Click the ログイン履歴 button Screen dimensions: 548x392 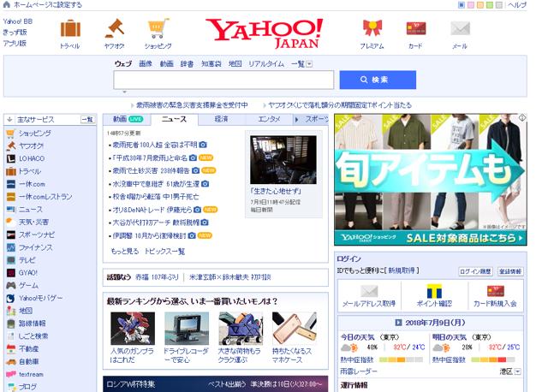pos(474,270)
